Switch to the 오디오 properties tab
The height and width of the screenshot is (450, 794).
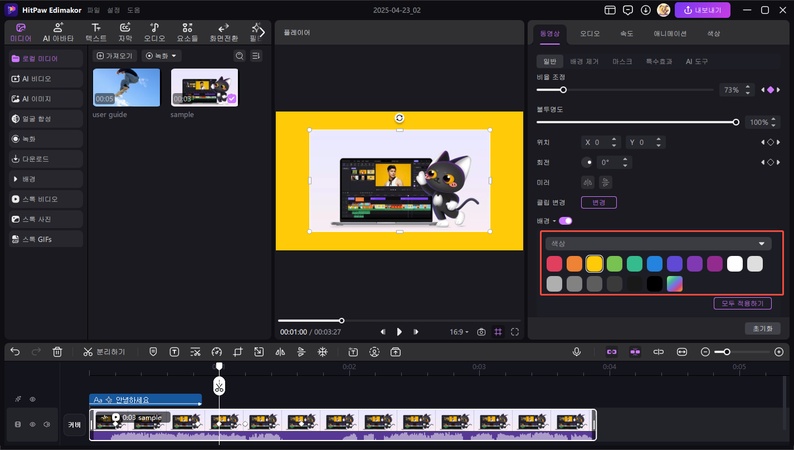(590, 33)
